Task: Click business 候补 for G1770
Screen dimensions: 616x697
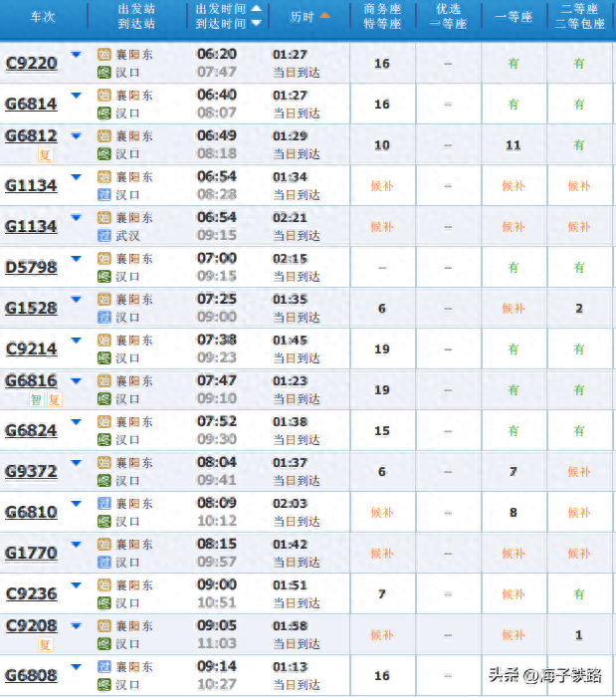Action: pos(382,554)
